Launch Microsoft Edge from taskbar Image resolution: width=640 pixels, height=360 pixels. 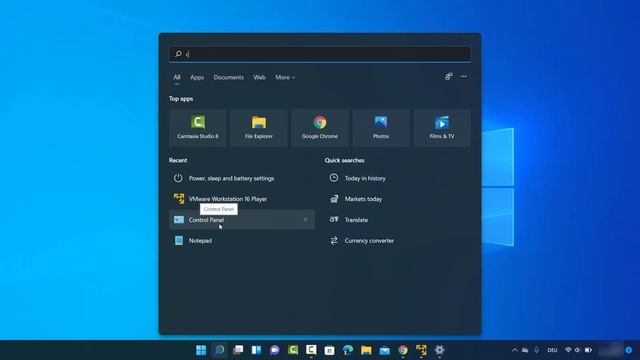pos(348,350)
